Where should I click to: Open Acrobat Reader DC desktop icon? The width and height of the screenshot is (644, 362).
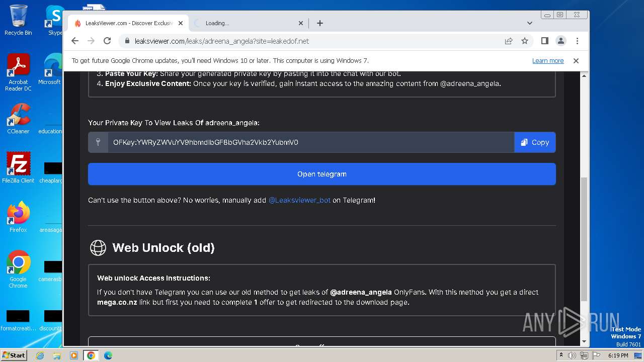pyautogui.click(x=18, y=72)
